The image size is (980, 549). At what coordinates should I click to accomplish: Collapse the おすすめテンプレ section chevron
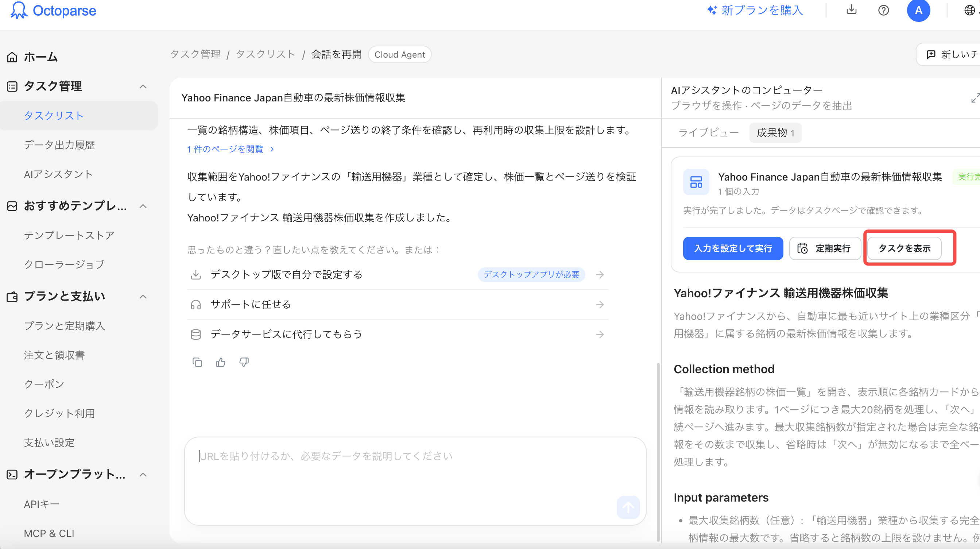(143, 206)
